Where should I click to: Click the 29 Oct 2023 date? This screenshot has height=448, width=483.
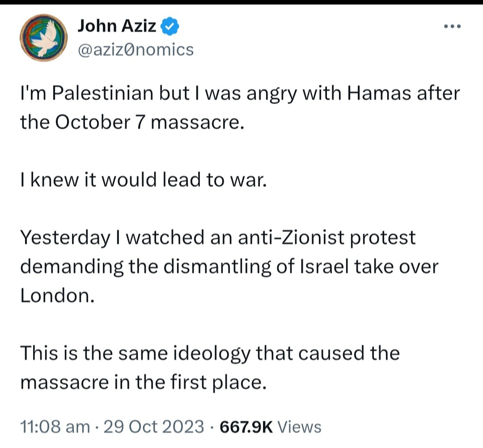154,427
